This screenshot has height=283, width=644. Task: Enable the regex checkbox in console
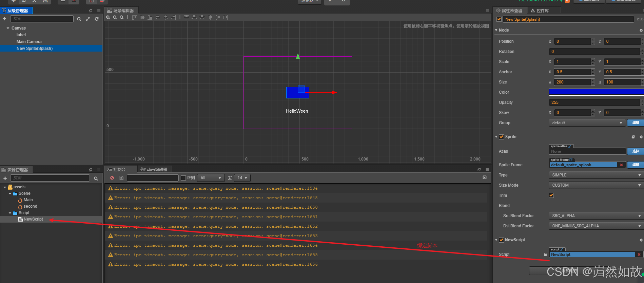click(x=183, y=178)
